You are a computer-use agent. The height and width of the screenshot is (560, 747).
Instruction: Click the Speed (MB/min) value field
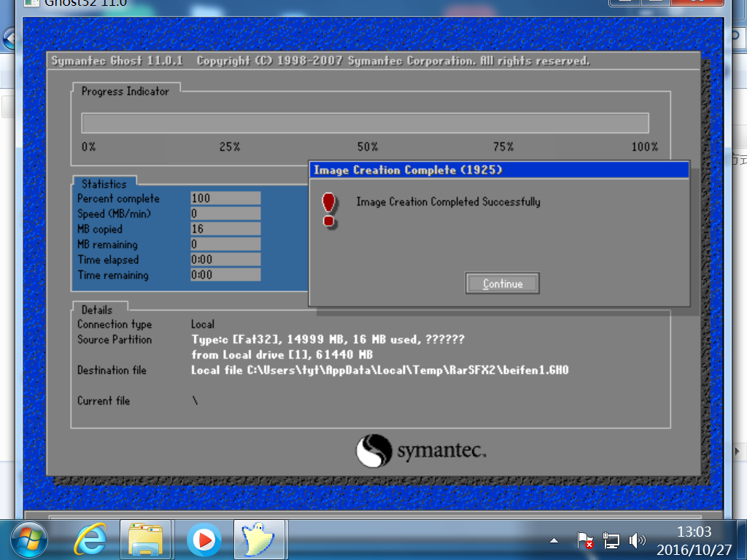click(x=225, y=214)
